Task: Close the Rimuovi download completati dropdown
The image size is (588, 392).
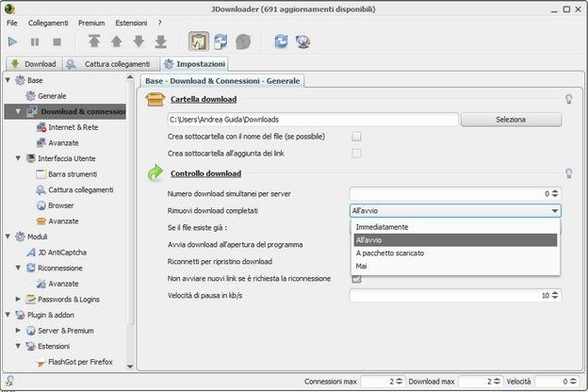Action: click(555, 211)
